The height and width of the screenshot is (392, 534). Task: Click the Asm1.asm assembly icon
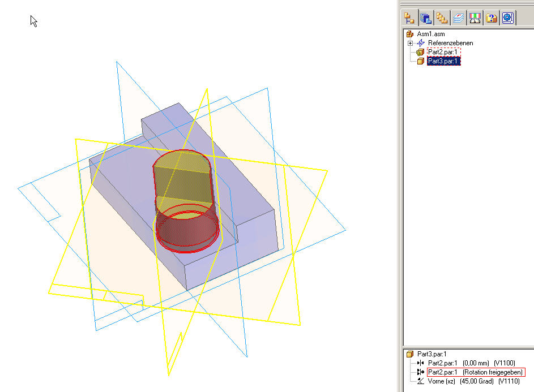coord(409,34)
